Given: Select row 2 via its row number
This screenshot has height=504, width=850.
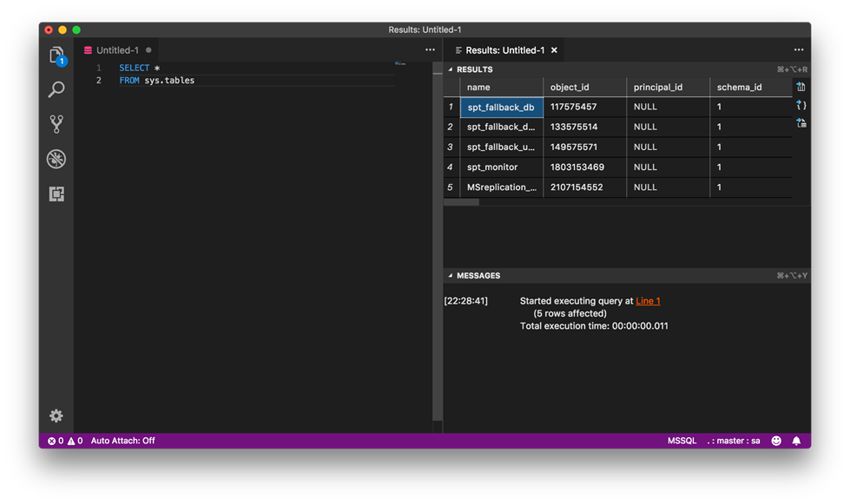Looking at the screenshot, I should point(451,128).
